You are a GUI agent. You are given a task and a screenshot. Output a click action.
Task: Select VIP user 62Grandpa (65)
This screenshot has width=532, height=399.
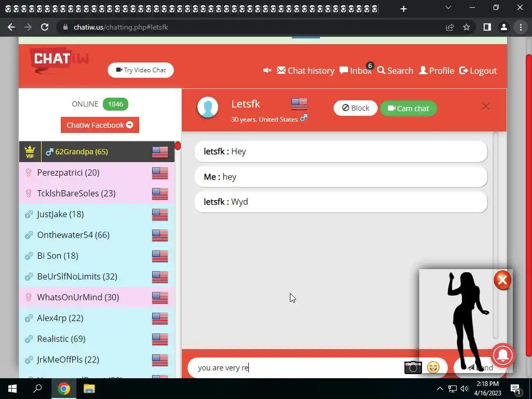(97, 152)
